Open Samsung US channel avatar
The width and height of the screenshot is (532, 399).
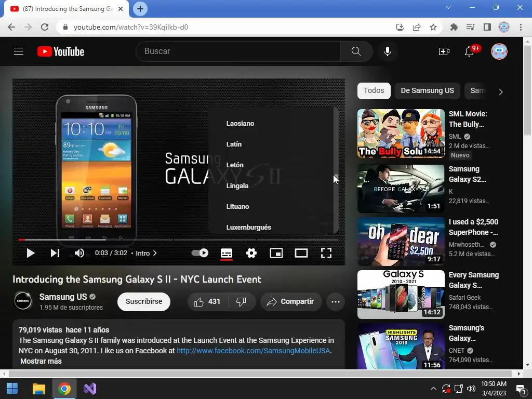[x=23, y=301]
